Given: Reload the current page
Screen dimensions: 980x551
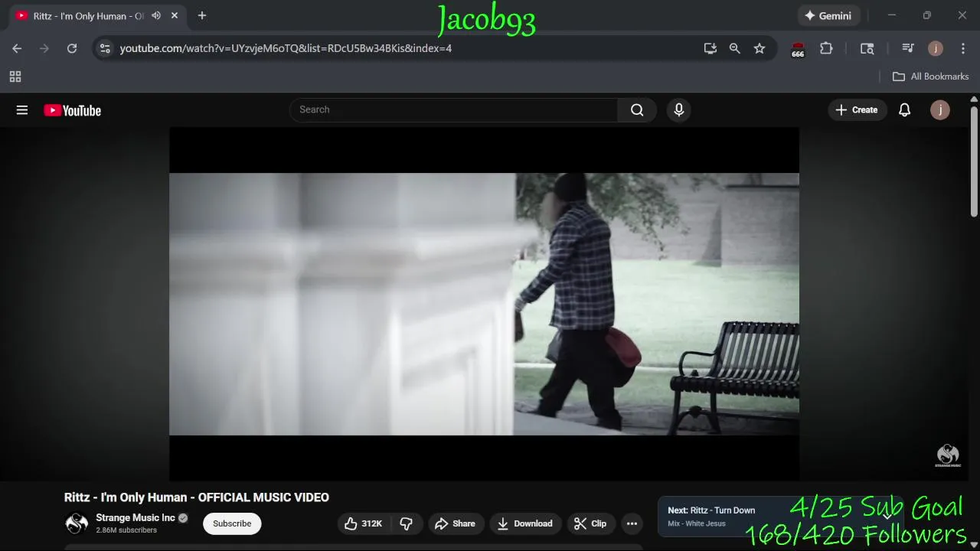Looking at the screenshot, I should [72, 48].
